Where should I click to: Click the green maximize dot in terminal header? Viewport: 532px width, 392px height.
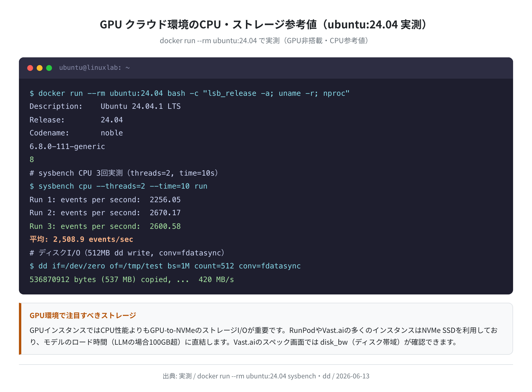click(x=49, y=68)
